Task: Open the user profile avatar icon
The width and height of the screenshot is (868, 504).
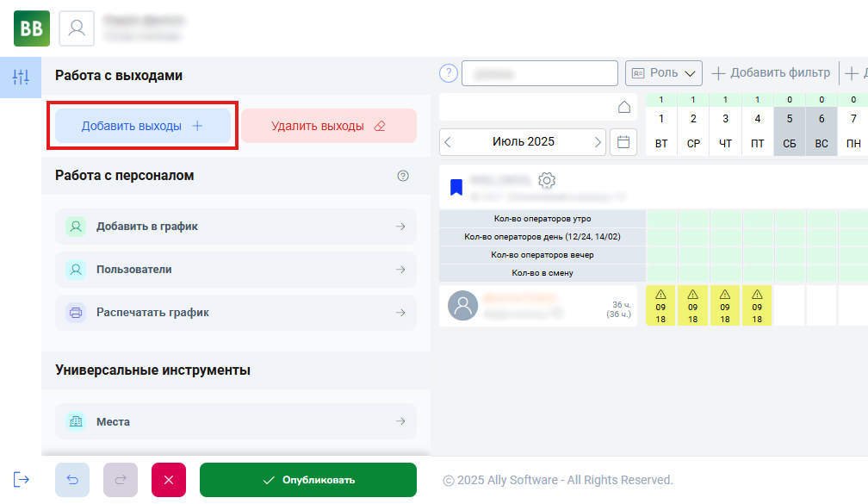Action: [77, 28]
